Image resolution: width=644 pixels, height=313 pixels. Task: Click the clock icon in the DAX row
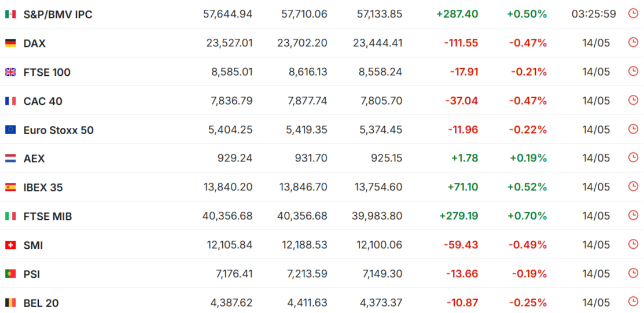pyautogui.click(x=633, y=42)
